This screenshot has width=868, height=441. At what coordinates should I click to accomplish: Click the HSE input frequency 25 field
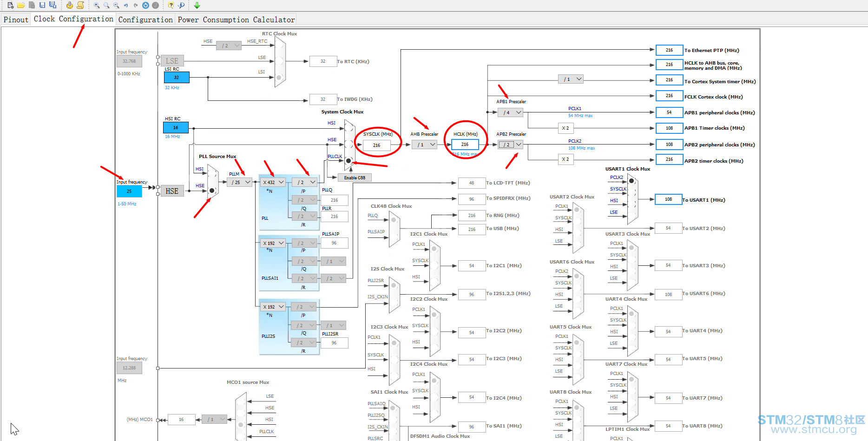129,191
